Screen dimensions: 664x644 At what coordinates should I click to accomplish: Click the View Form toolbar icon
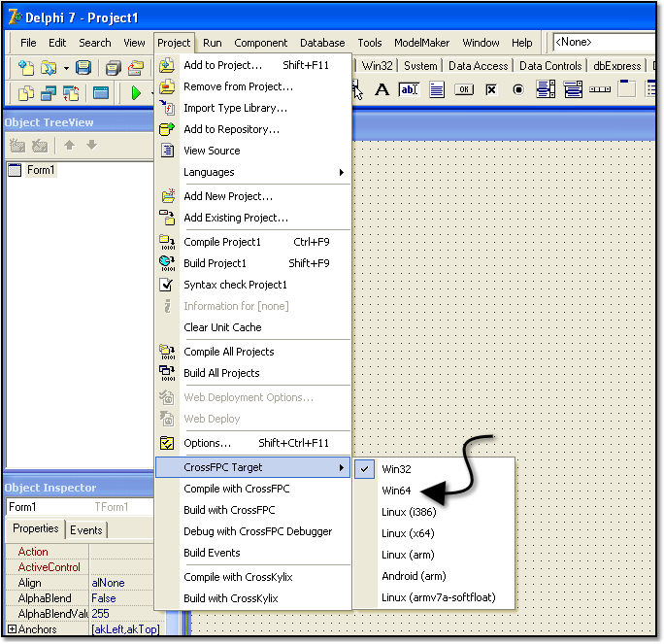49,93
